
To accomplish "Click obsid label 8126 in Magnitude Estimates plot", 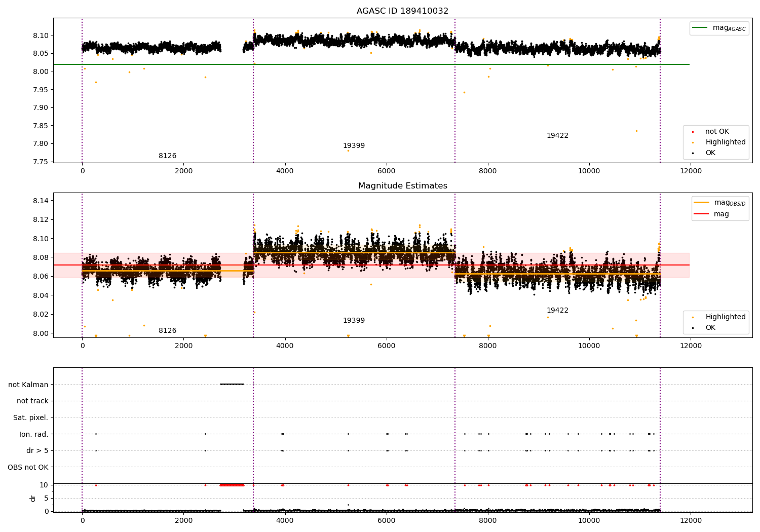I will tap(168, 331).
